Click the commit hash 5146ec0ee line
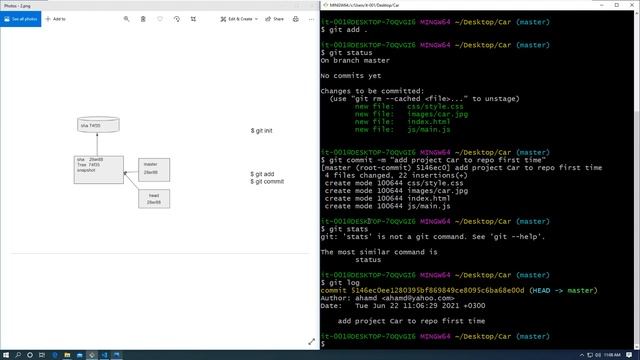 pos(459,290)
